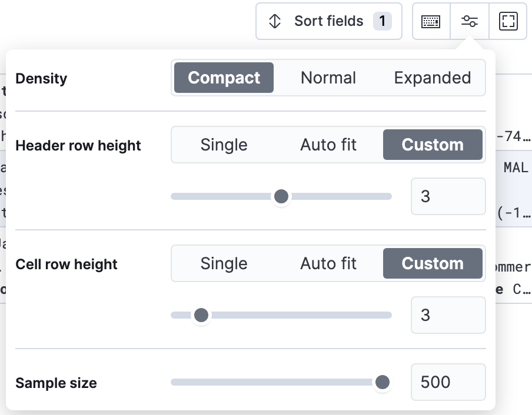532x415 pixels.
Task: Select Compact density option
Action: point(224,78)
